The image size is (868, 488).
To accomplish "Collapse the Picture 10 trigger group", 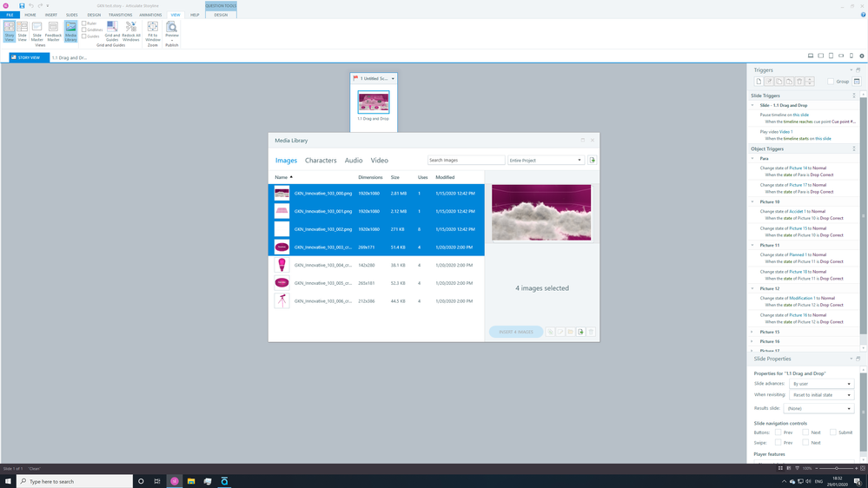I will click(752, 202).
